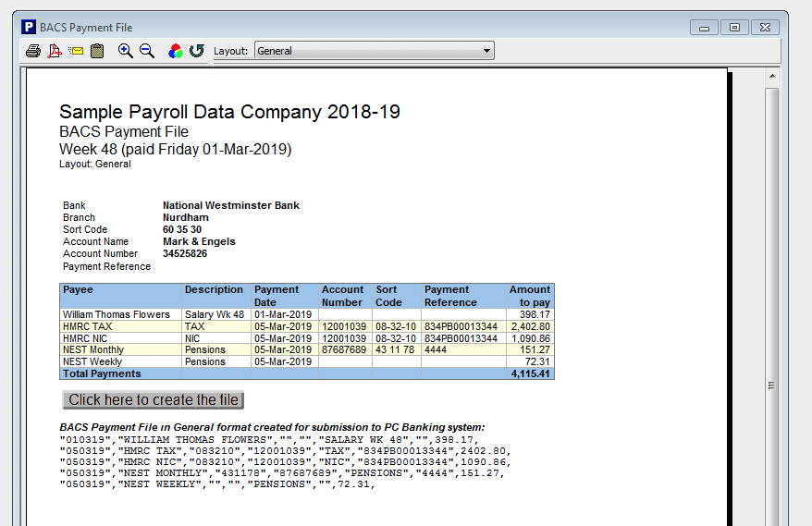Click National Westminster Bank text
This screenshot has height=526, width=812.
pos(231,205)
